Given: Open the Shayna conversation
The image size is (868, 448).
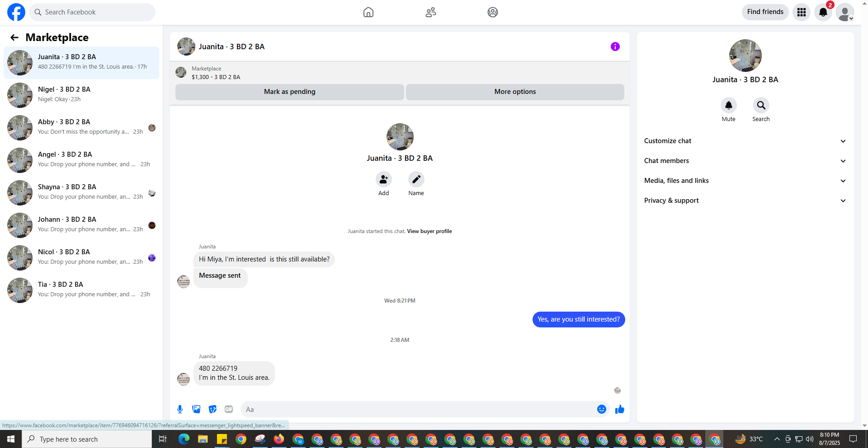Looking at the screenshot, I should 81,193.
